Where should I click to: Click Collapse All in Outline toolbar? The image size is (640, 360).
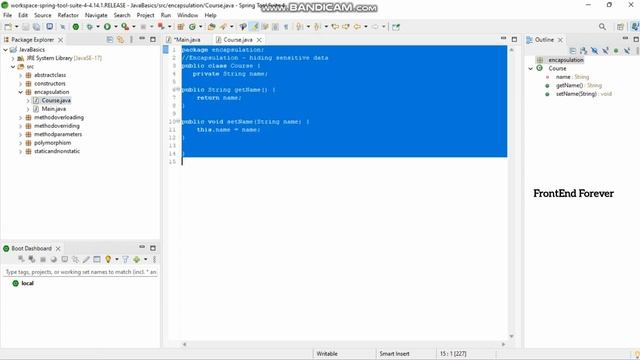573,51
